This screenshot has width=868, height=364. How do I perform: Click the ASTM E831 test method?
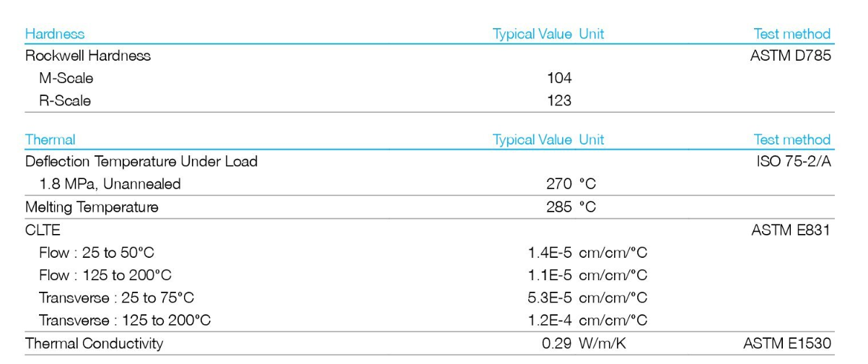point(791,230)
